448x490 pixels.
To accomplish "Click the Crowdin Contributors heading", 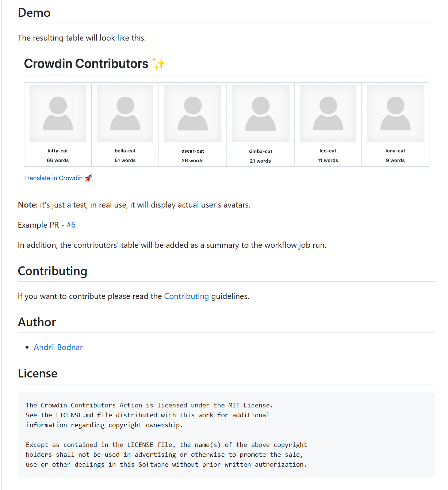I will pyautogui.click(x=86, y=64).
